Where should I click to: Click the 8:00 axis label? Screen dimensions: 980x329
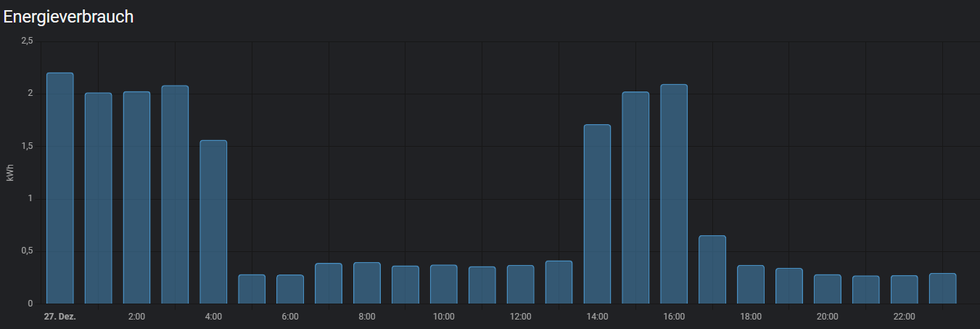coord(367,317)
